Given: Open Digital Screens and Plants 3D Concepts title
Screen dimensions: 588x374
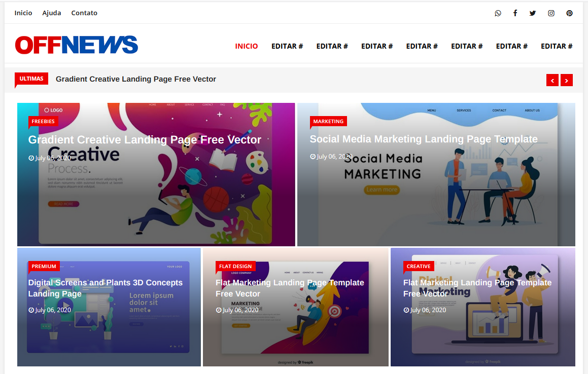Looking at the screenshot, I should point(106,288).
